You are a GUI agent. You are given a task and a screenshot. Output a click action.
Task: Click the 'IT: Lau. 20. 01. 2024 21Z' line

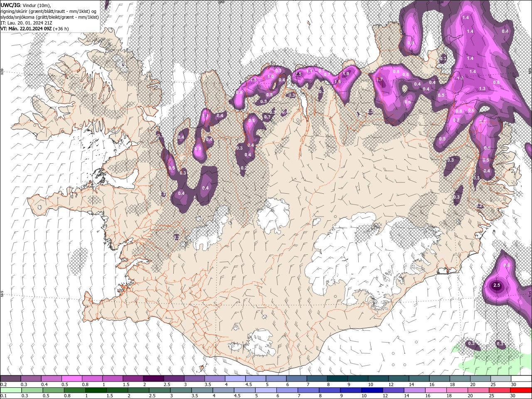tap(27, 22)
